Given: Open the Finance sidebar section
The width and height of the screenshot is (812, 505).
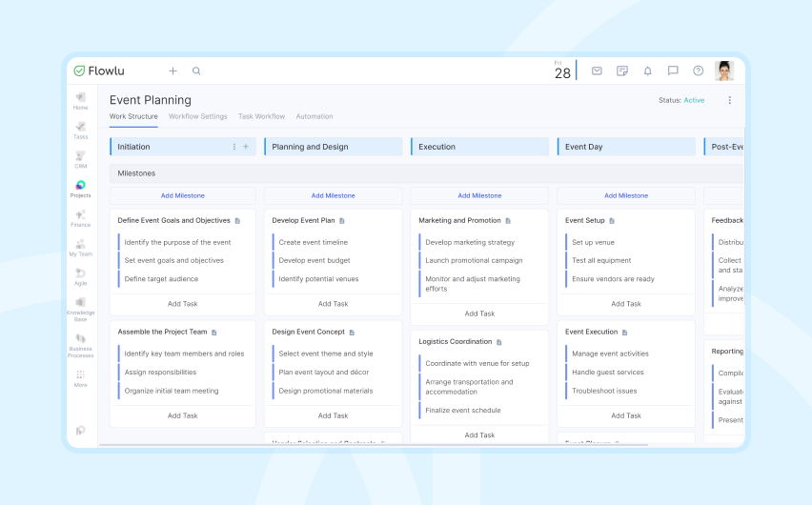Looking at the screenshot, I should tap(80, 218).
